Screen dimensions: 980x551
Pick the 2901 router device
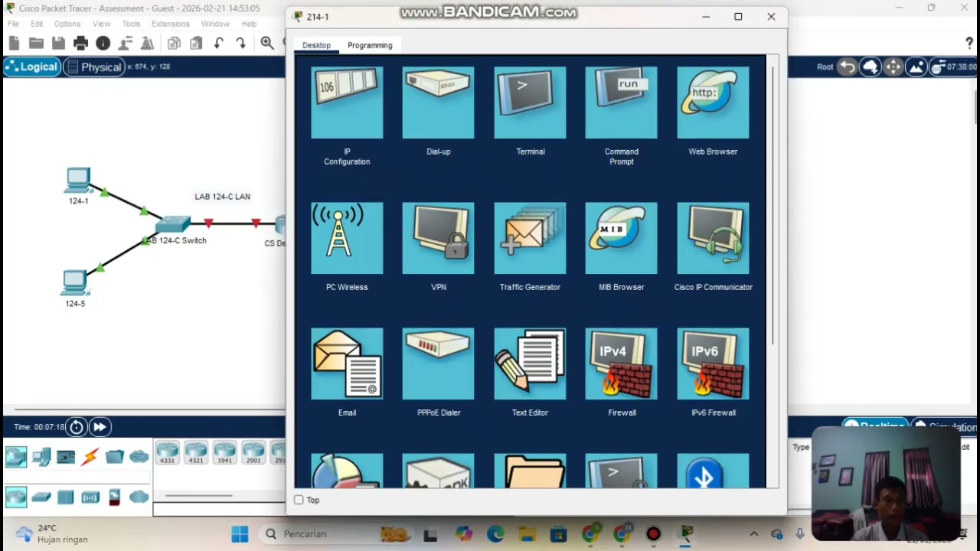[253, 452]
